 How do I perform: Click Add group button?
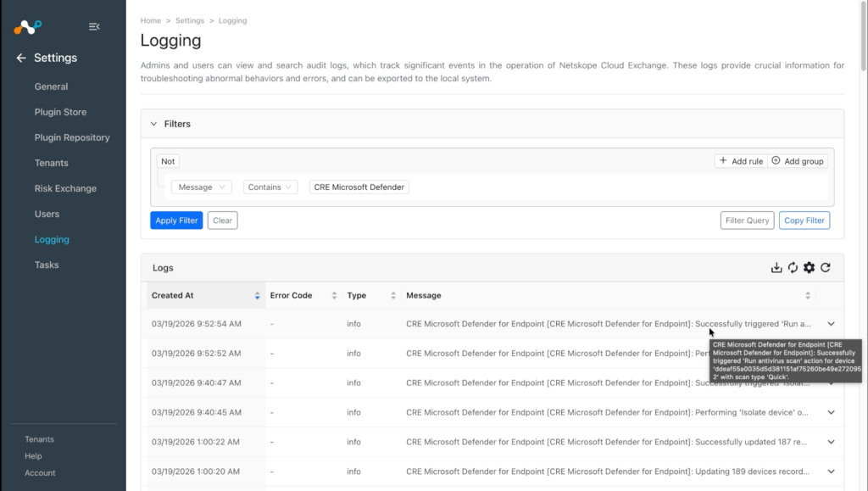pos(798,161)
